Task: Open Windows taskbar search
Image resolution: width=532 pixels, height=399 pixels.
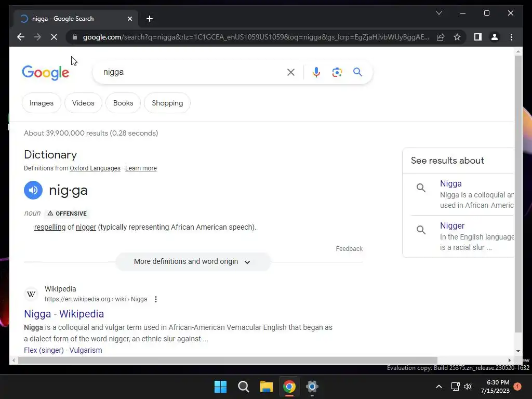Action: 244,387
